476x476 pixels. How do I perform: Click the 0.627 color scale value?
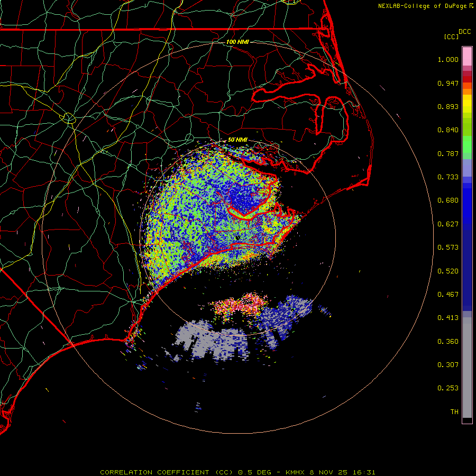448,224
